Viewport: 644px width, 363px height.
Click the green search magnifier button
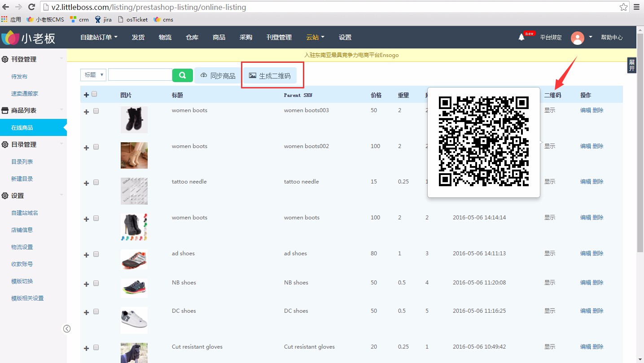[x=183, y=75]
